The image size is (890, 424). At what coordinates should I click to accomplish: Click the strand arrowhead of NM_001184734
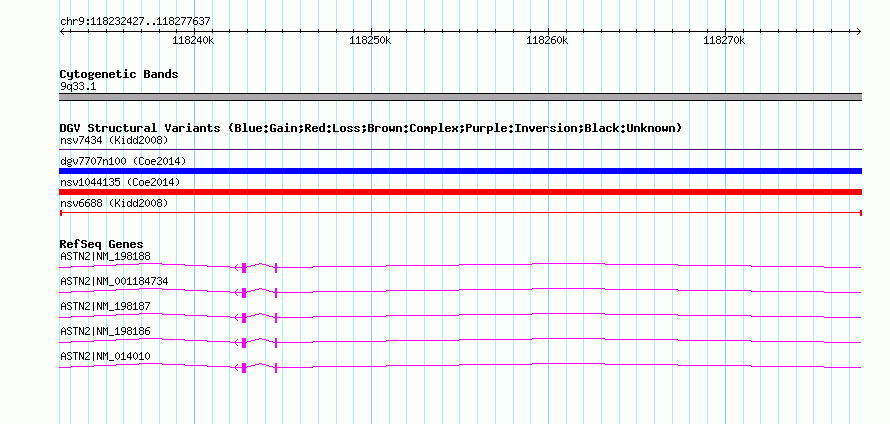tap(238, 293)
